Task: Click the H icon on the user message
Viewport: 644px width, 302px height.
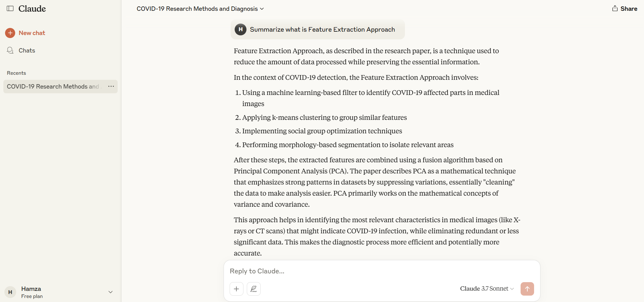Action: [x=240, y=30]
